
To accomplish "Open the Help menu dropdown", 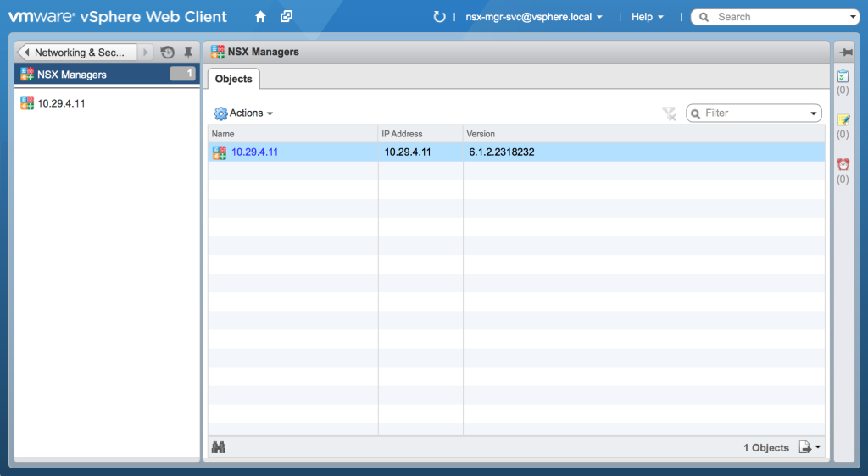I will pyautogui.click(x=647, y=17).
